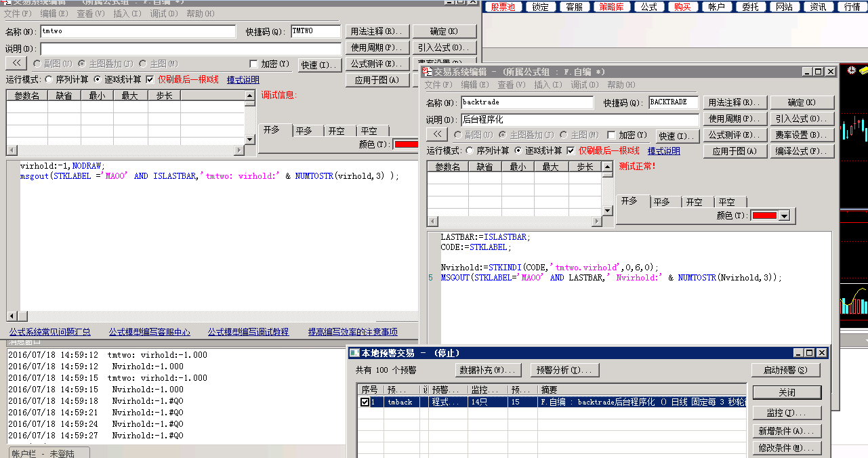Collapse panel with << button in tmtwo editor
This screenshot has height=458, width=868.
coord(16,64)
